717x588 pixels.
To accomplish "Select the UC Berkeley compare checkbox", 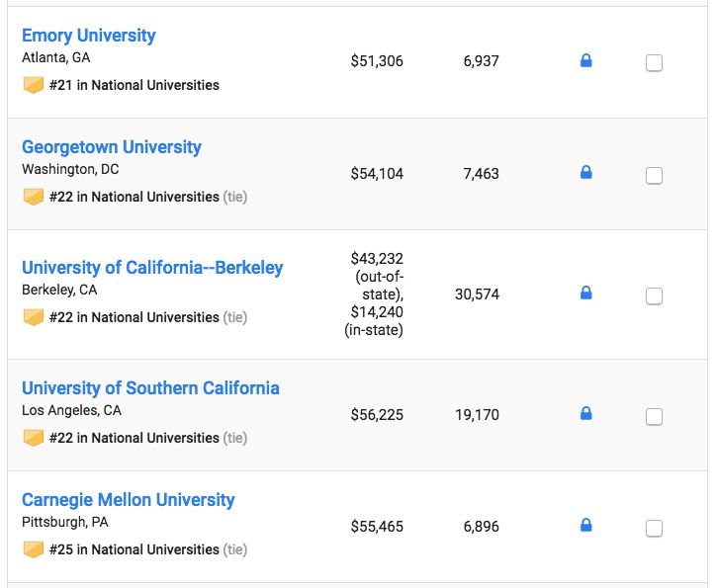I will click(x=654, y=295).
